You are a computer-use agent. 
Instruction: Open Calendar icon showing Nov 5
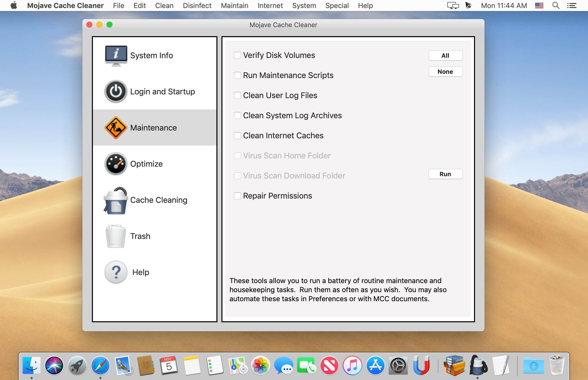(169, 365)
